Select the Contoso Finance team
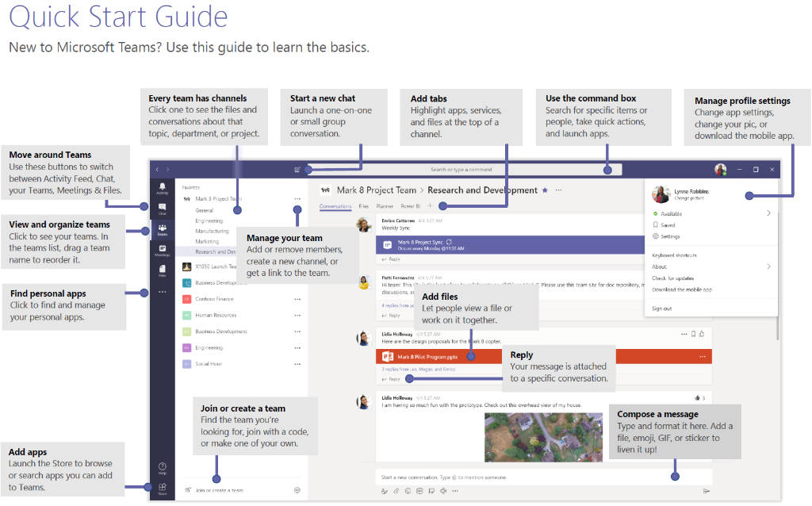The image size is (812, 506). [x=214, y=299]
